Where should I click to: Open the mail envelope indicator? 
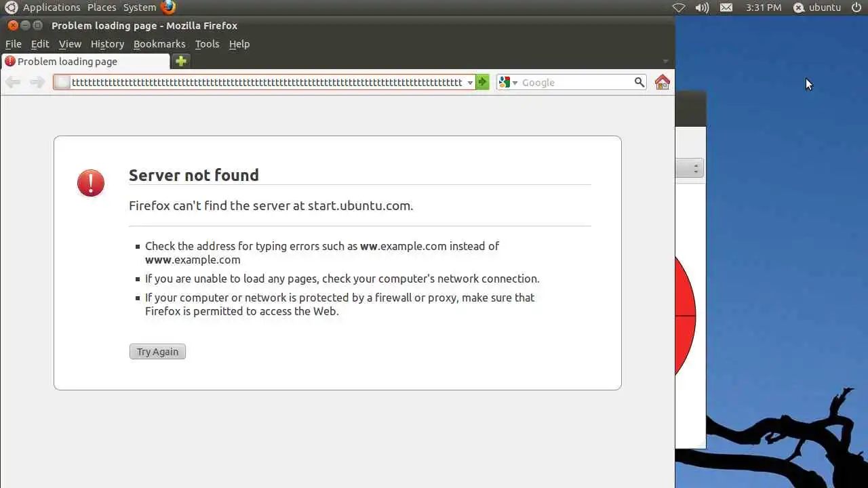point(726,7)
